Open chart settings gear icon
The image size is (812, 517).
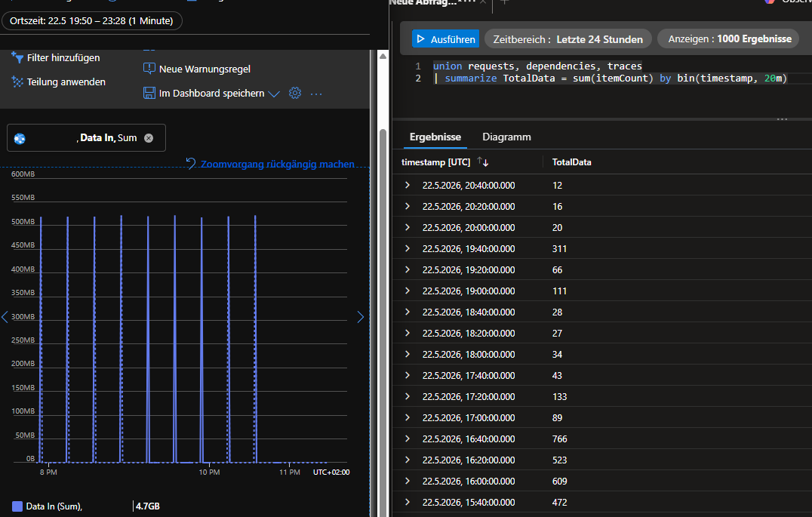coord(295,94)
